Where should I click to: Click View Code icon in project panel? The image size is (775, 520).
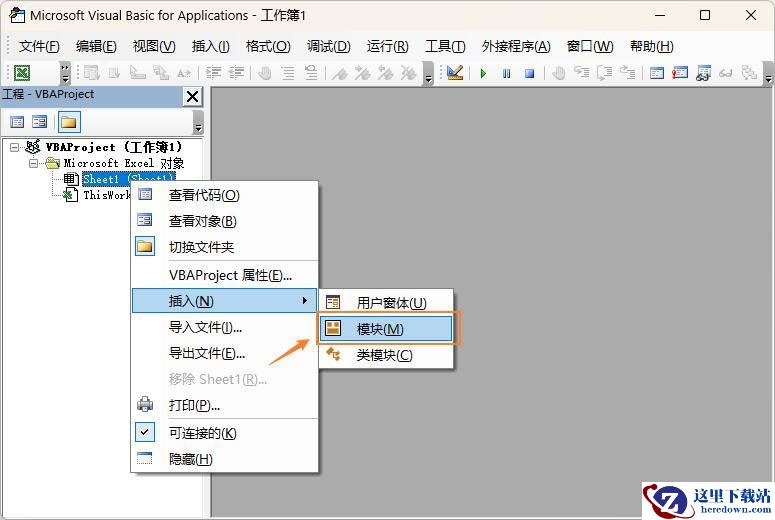tap(17, 122)
